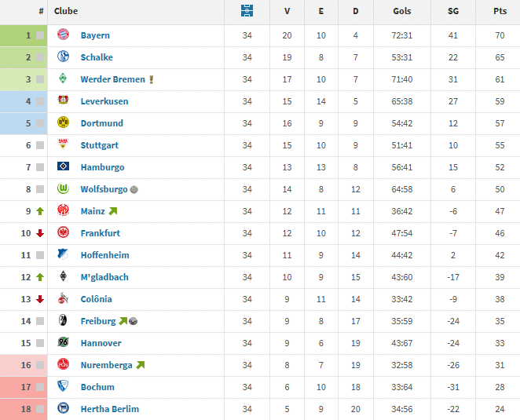Click the promoted green arrow beside Nuremberga
520x420 pixels.
tap(141, 365)
